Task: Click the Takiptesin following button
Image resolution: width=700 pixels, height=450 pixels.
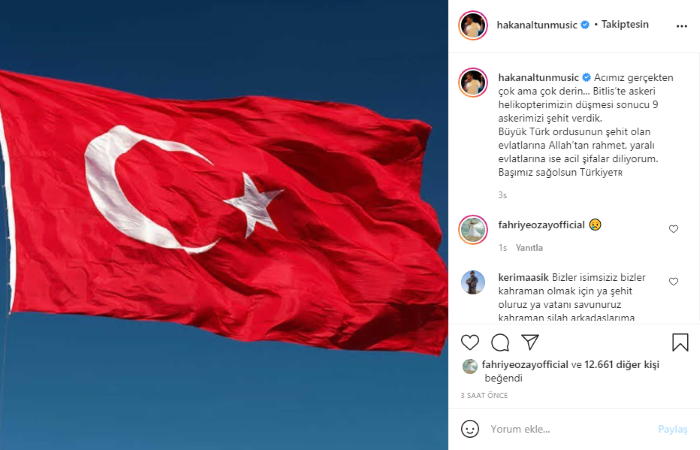Action: coord(625,25)
